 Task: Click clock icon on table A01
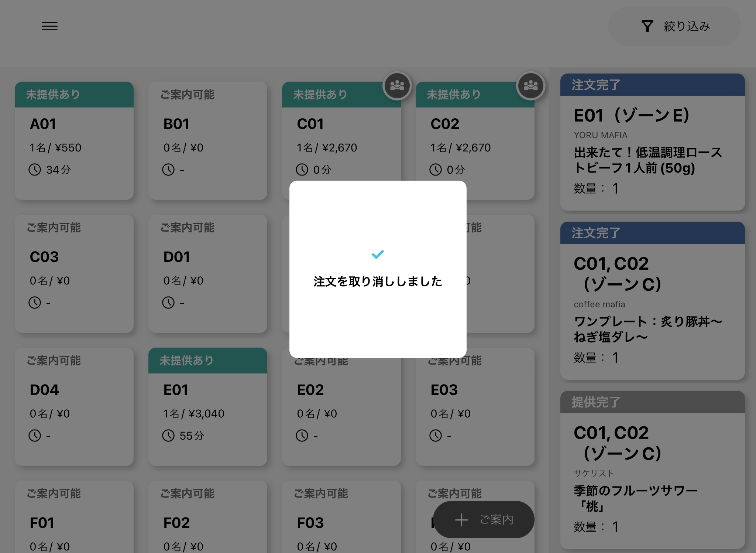point(35,170)
